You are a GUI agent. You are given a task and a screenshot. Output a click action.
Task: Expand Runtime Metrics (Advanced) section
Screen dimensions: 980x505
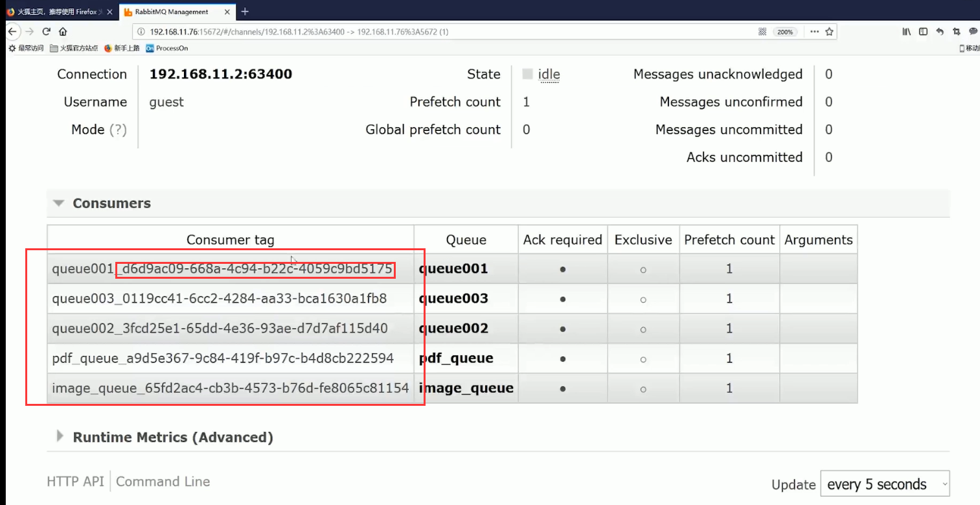165,438
